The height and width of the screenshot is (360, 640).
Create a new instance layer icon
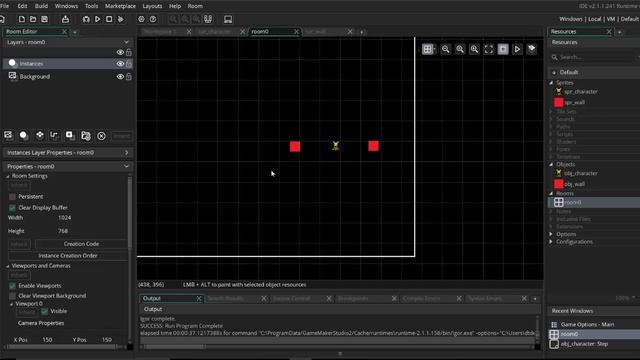[23, 135]
